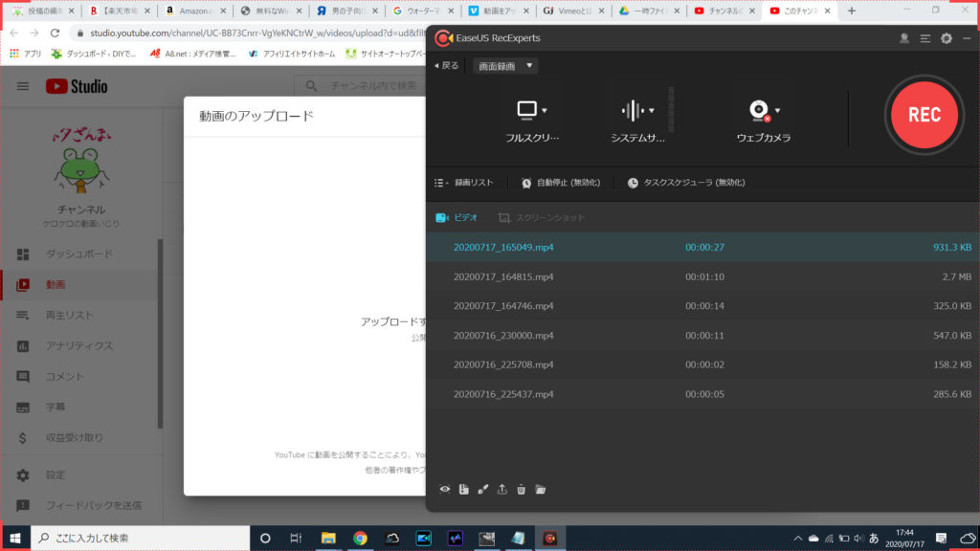Expand the webcam options arrow
Image resolution: width=980 pixels, height=551 pixels.
(x=777, y=111)
